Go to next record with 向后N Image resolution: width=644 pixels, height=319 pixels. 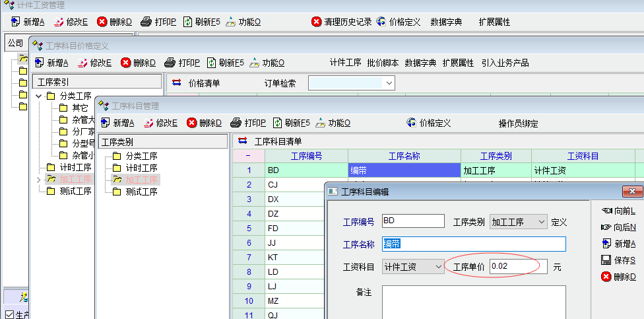pos(618,227)
